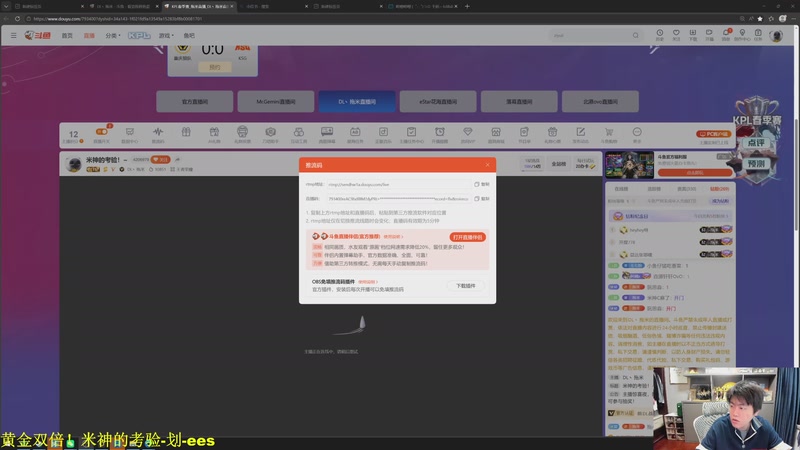Viewport: 800px width, 450px height.
Task: Click the Douyu logo
Action: tap(38, 35)
